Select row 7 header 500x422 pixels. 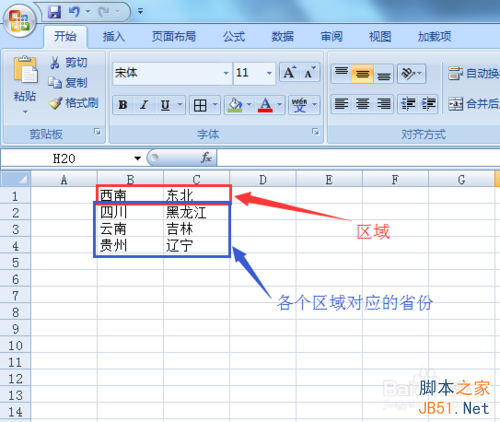(15, 296)
